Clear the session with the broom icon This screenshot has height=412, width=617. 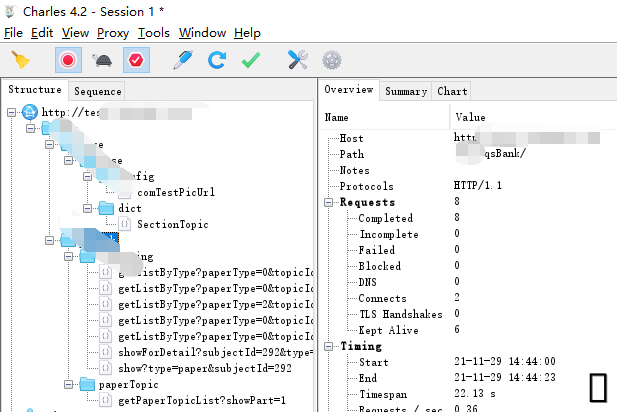[20, 60]
